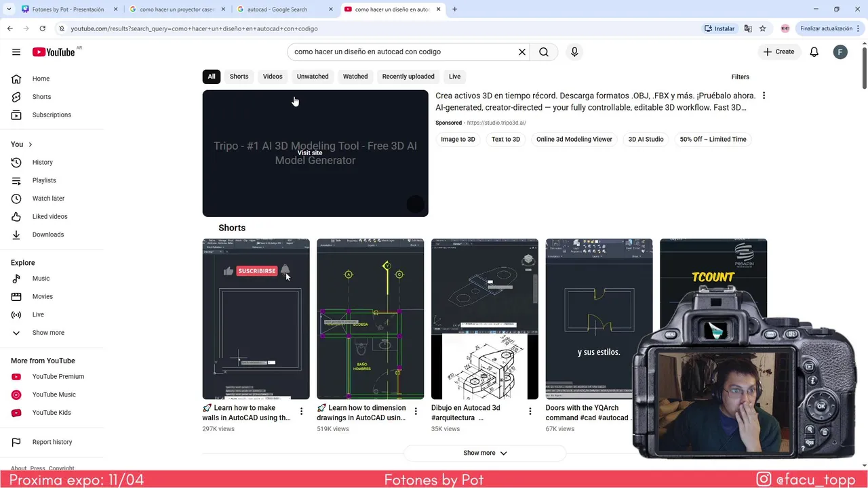Click the Finalizar actualización button
The height and width of the screenshot is (488, 868).
(830, 28)
